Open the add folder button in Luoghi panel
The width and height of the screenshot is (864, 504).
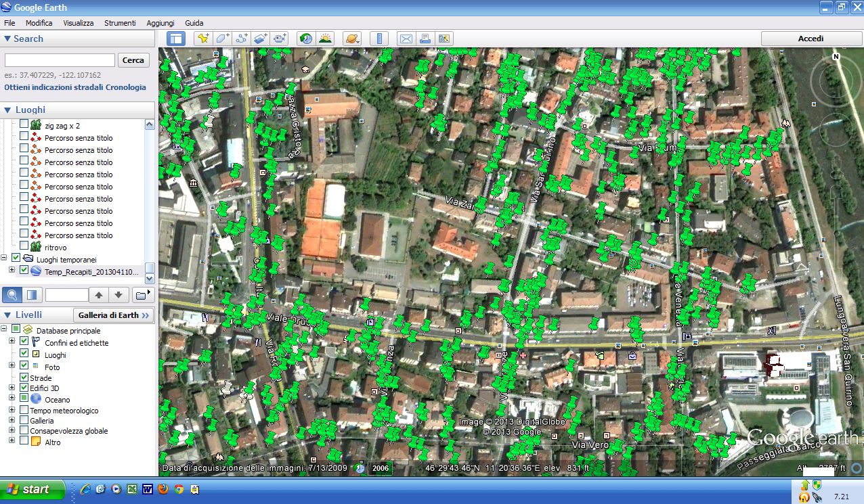(x=143, y=295)
